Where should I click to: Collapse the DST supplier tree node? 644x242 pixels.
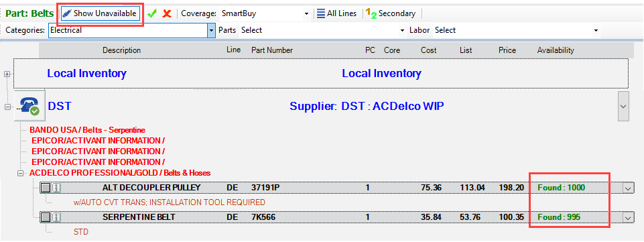click(x=7, y=107)
